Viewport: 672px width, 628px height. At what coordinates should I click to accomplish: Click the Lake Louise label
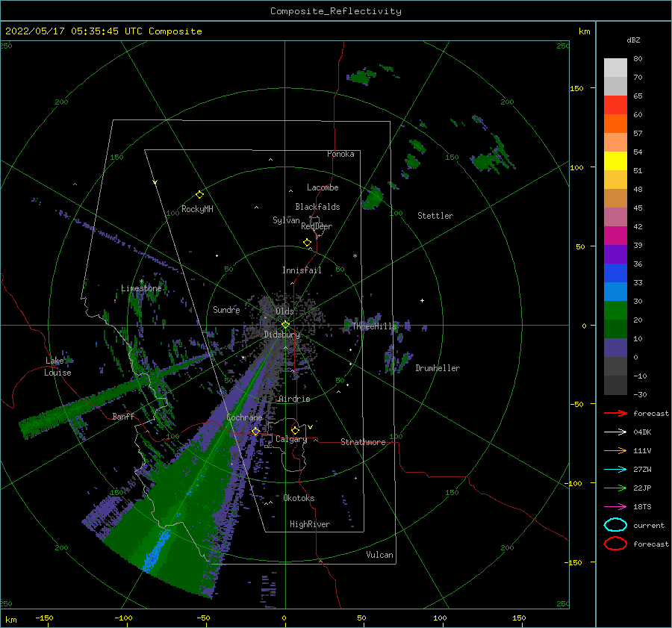click(58, 367)
